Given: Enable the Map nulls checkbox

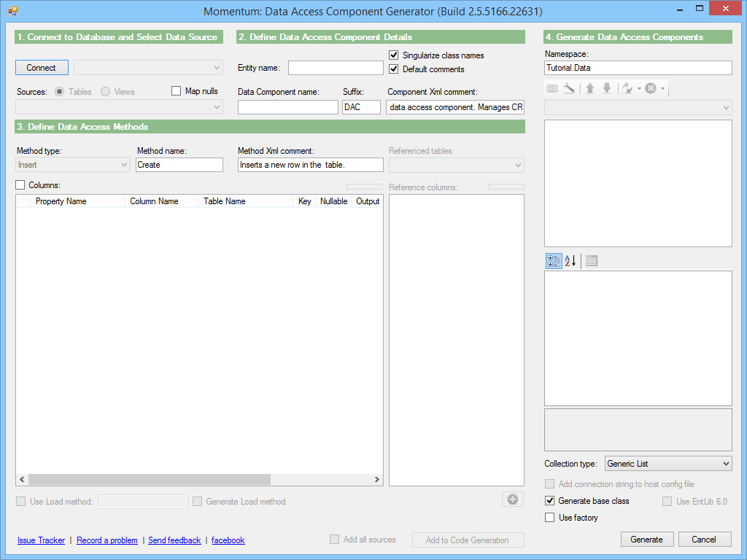Looking at the screenshot, I should coord(177,91).
